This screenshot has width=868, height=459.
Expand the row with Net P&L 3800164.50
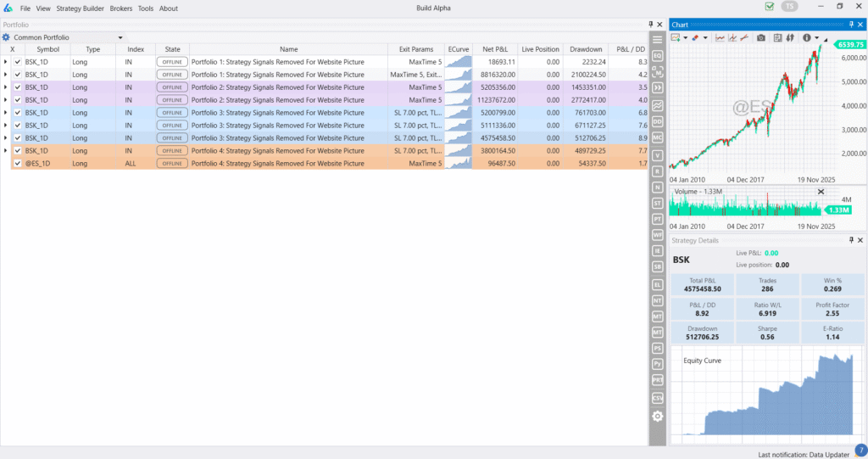(x=6, y=151)
